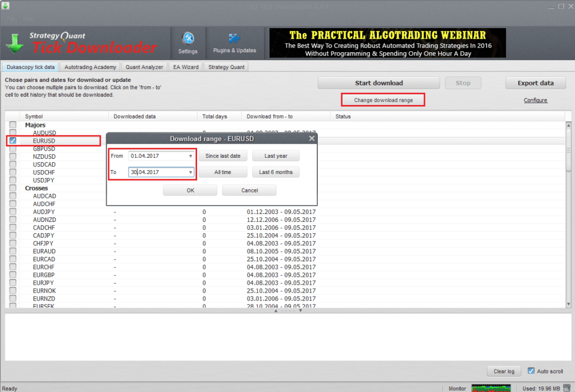This screenshot has width=575, height=392.
Task: Click the Downloaded data column header
Action: pyautogui.click(x=153, y=116)
